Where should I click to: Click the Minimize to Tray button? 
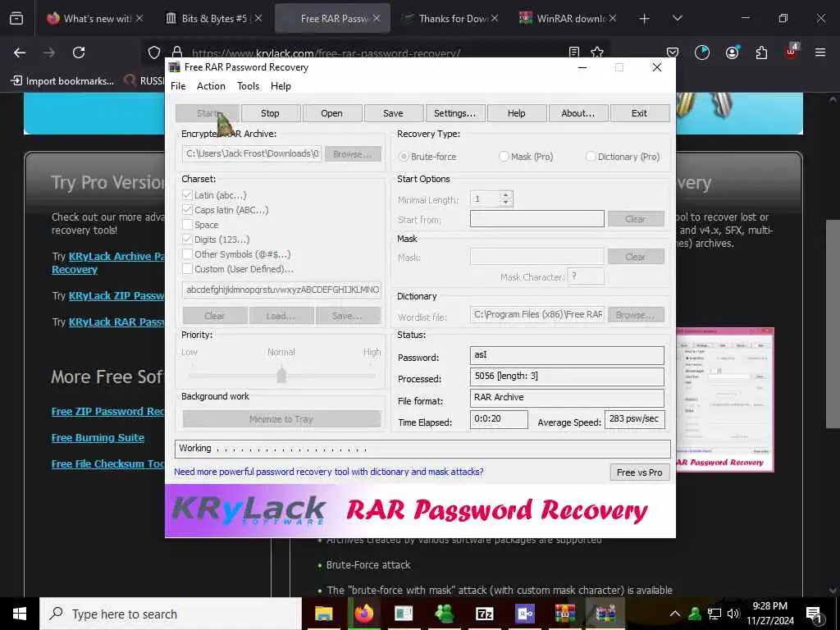(282, 419)
